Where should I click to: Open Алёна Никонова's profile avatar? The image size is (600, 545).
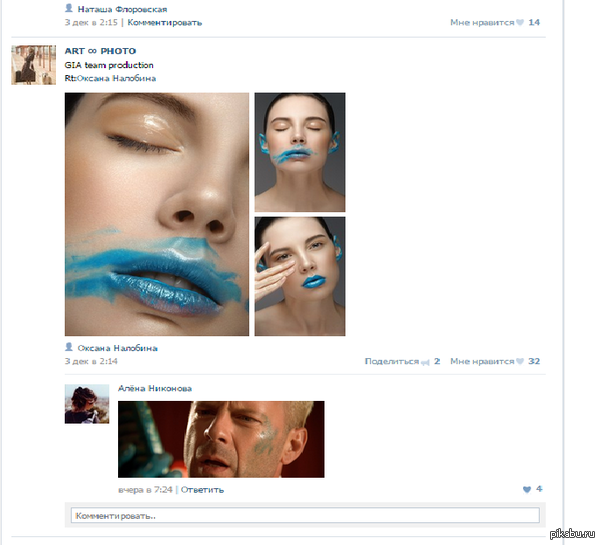coord(87,403)
